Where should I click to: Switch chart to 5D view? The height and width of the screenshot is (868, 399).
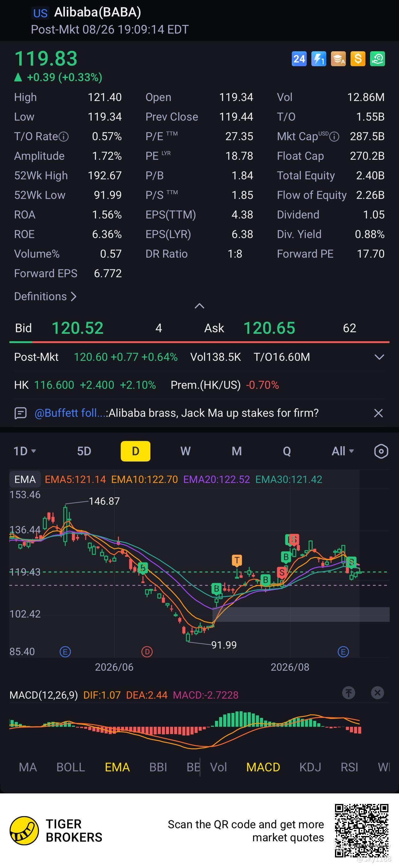pyautogui.click(x=84, y=451)
